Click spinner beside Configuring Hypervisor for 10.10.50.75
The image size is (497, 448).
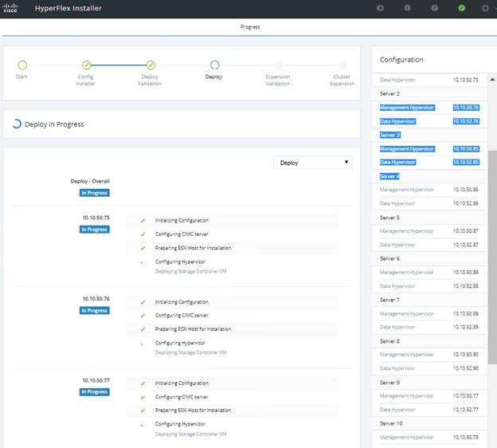142,262
